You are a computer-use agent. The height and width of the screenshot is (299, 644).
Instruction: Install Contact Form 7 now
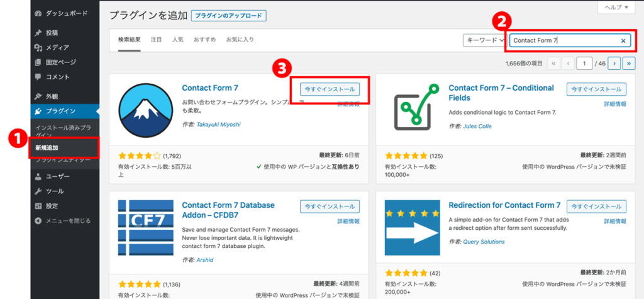(330, 89)
